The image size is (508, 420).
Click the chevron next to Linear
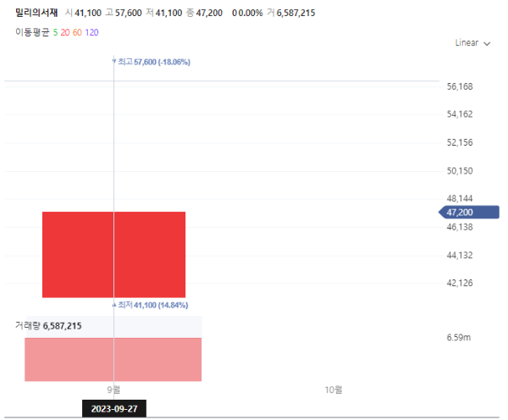click(x=487, y=44)
